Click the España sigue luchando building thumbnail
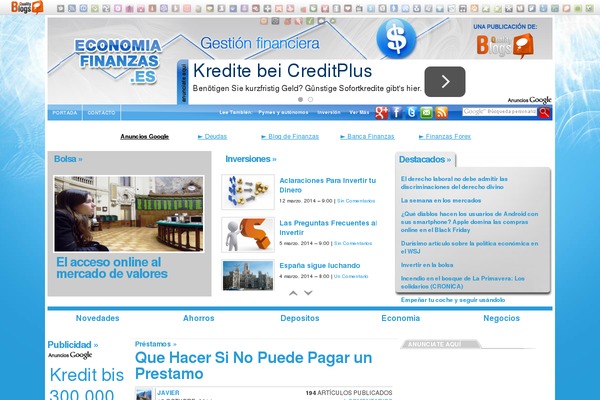The width and height of the screenshot is (600, 400). (x=248, y=276)
